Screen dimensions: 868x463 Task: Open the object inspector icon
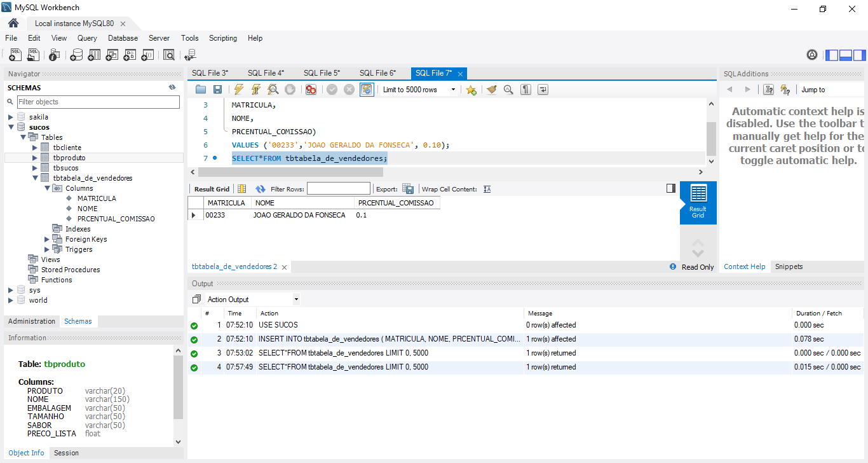[x=55, y=55]
